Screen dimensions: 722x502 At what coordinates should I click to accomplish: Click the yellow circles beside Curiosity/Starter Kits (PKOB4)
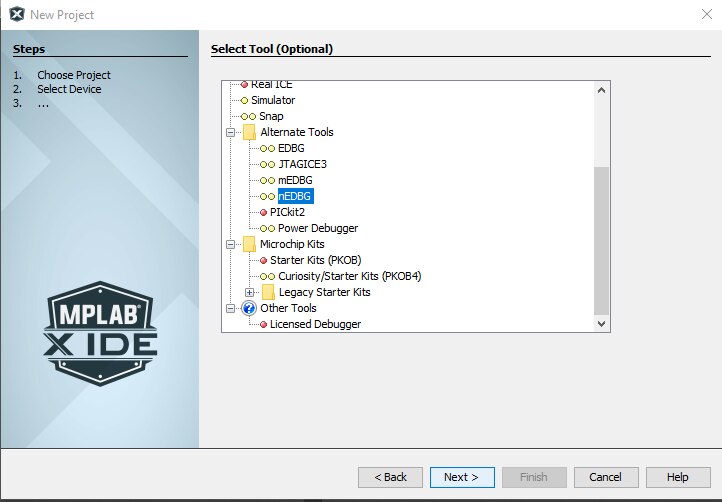point(267,276)
